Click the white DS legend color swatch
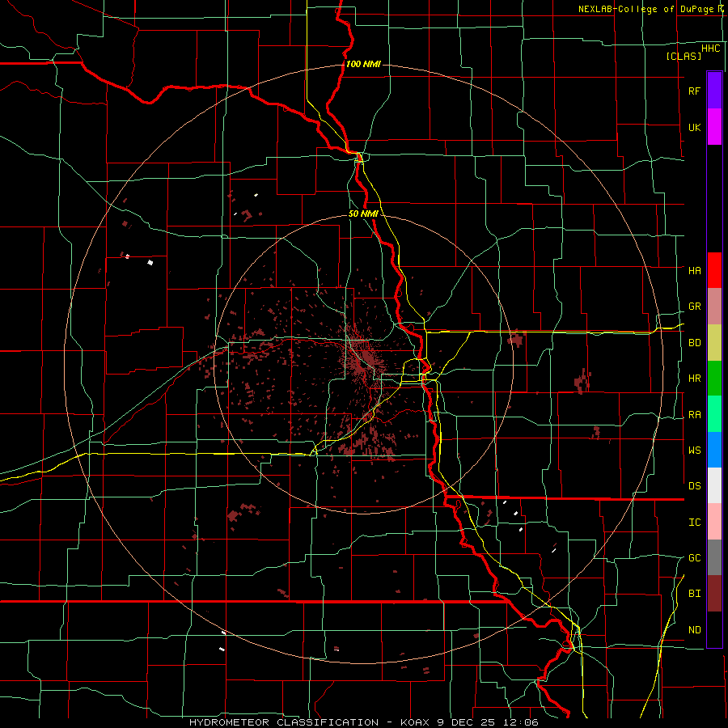 tap(714, 485)
